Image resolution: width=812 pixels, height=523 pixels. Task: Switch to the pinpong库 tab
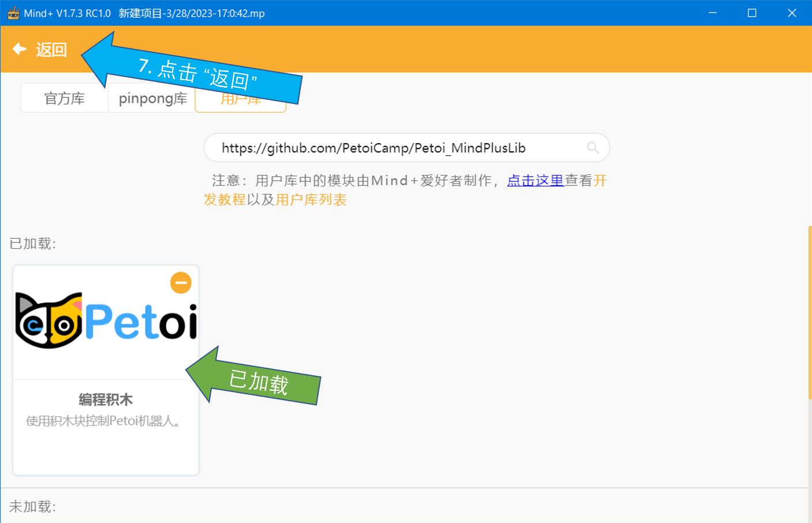tap(152, 98)
